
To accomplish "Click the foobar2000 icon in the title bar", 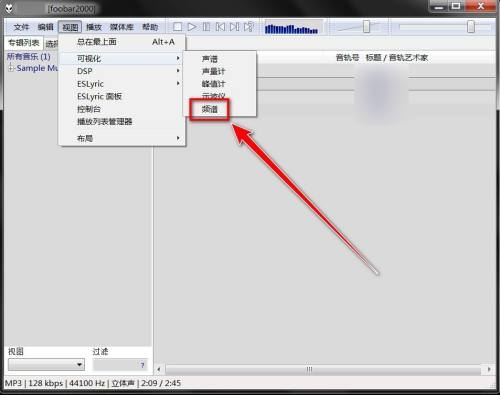I will click(x=9, y=8).
